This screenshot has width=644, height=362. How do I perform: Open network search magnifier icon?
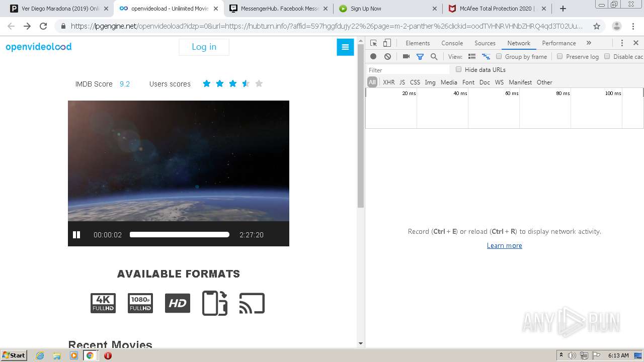coord(434,57)
